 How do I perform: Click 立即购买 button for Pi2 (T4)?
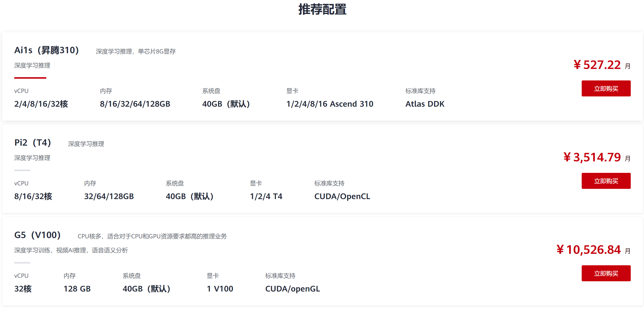(606, 181)
